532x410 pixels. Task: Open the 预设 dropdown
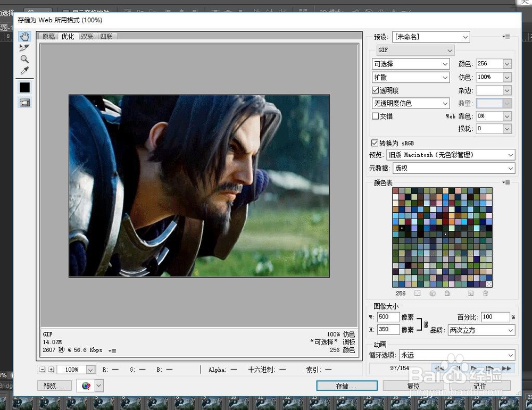[431, 37]
